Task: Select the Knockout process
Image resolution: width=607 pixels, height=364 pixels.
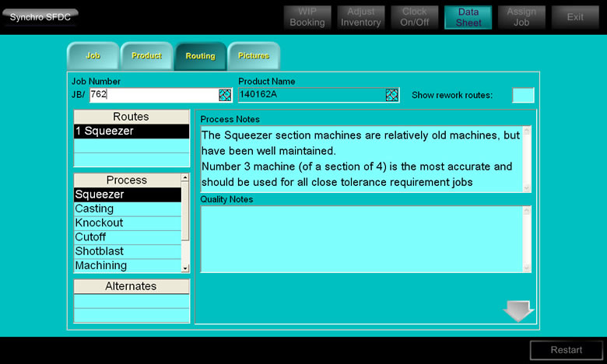Action: (x=128, y=223)
